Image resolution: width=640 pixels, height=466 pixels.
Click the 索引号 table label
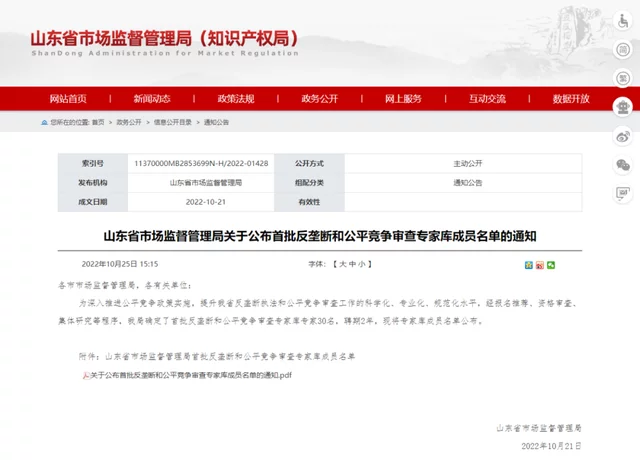tap(93, 164)
